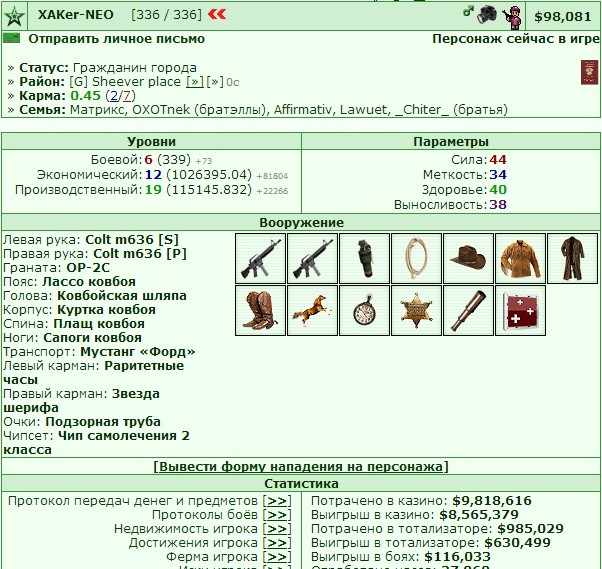Screen dimensions: 602x569
Task: Click the Лассо ковбоя belt name
Action: pyautogui.click(x=89, y=281)
